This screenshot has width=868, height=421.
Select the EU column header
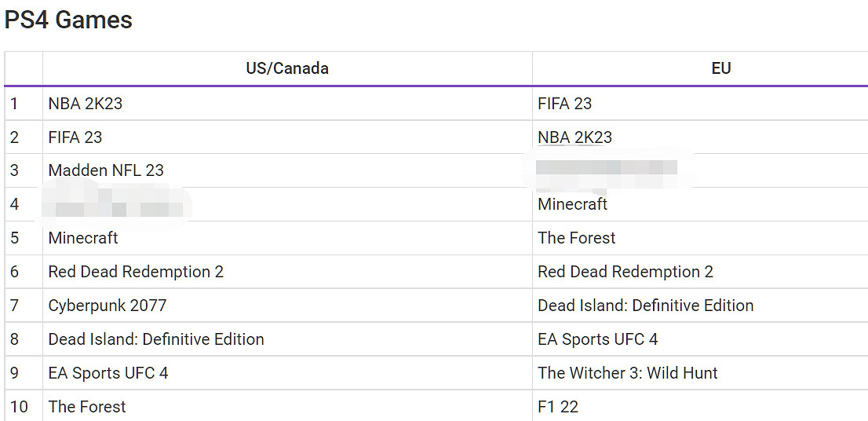click(720, 68)
